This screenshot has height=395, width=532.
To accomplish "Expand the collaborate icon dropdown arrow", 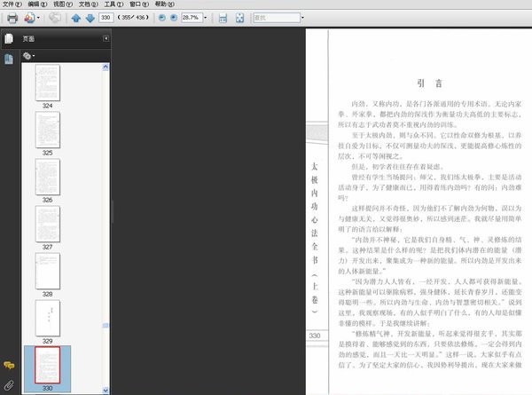I will tap(38, 18).
